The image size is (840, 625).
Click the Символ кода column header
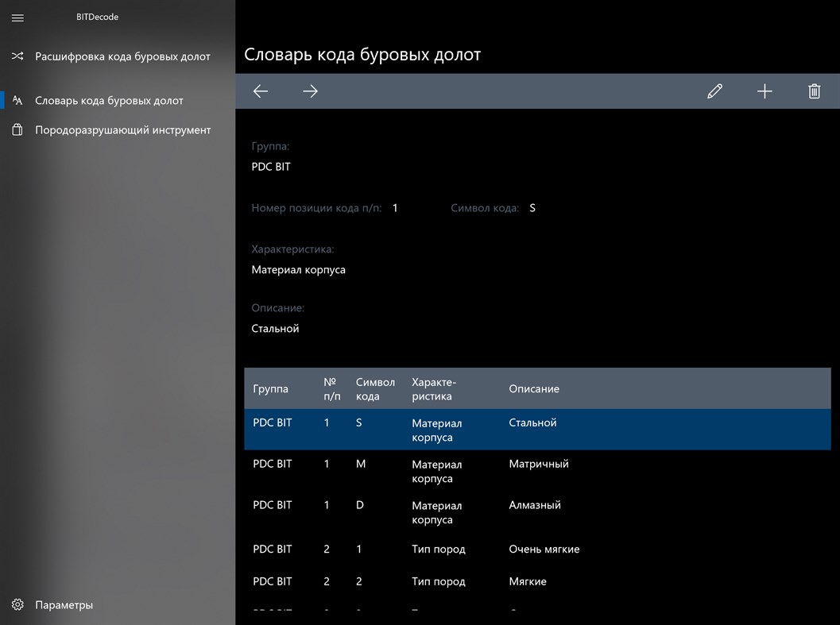(x=375, y=389)
